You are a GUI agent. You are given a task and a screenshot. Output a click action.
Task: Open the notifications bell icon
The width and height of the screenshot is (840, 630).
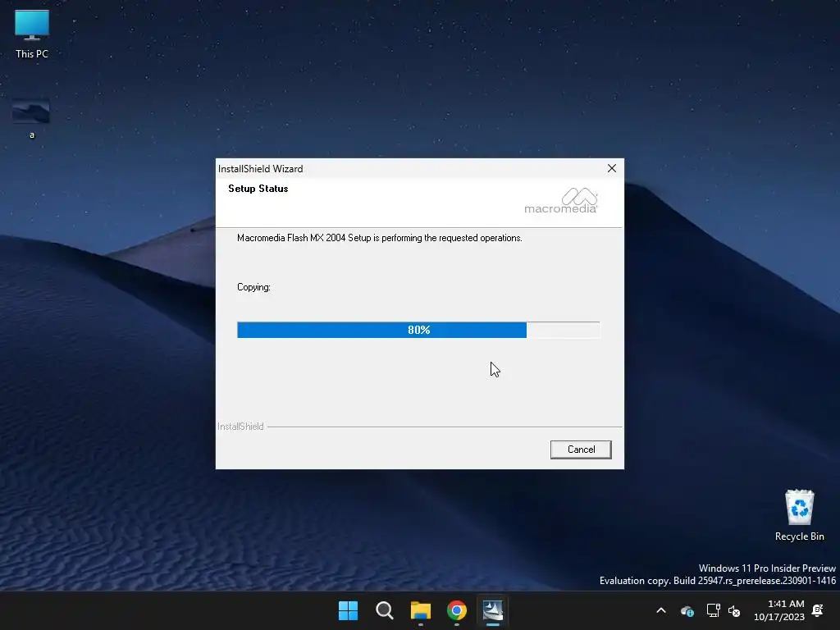point(818,610)
